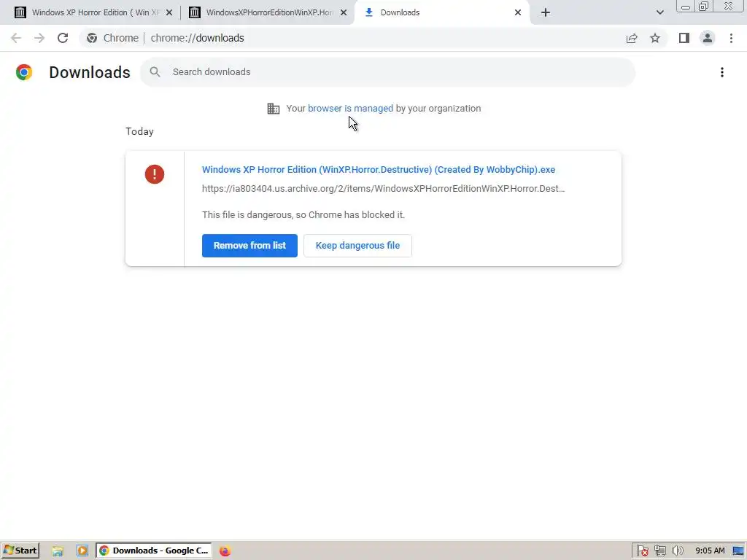747x560 pixels.
Task: Focus the Search downloads field
Action: pyautogui.click(x=388, y=72)
